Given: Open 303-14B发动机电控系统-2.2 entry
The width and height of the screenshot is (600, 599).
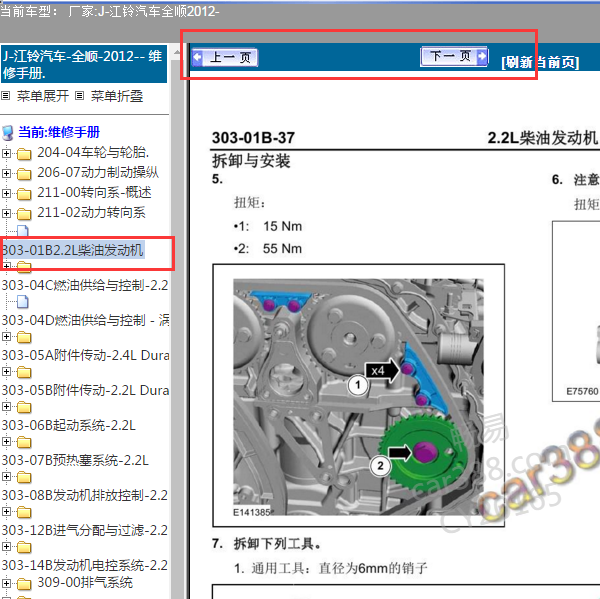Looking at the screenshot, I should click(85, 565).
